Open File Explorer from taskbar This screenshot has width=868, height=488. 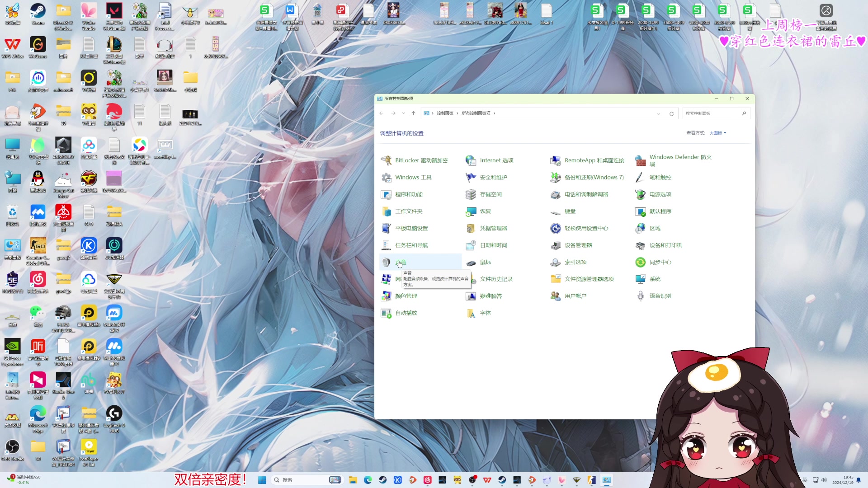click(353, 480)
